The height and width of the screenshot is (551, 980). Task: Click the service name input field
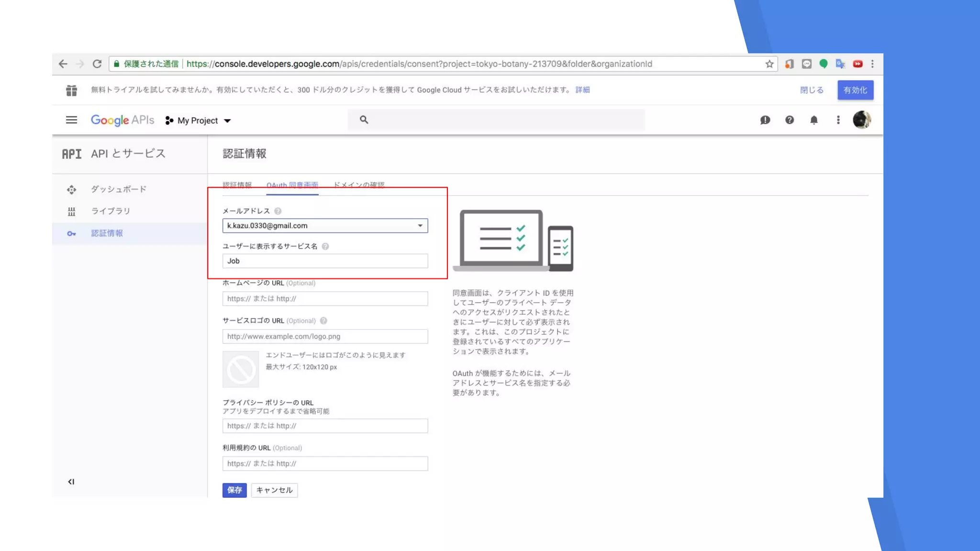tap(325, 261)
